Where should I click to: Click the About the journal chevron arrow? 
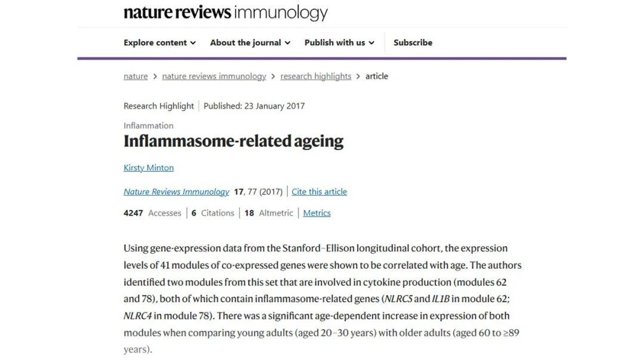point(287,43)
